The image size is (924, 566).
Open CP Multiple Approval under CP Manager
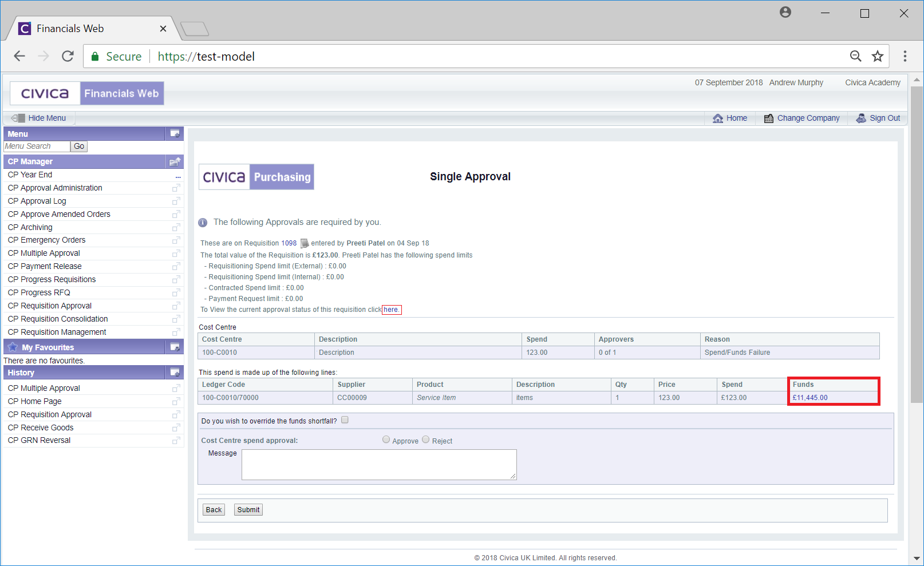[x=44, y=253]
